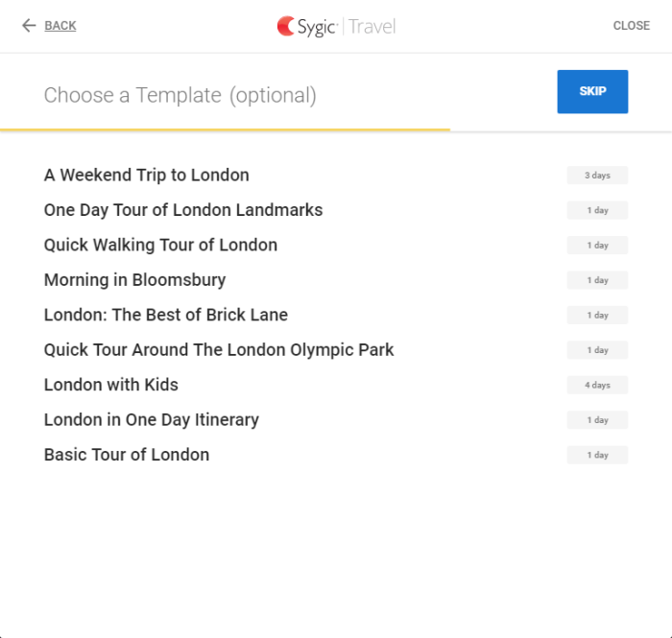Click the 3 days badge
Viewport: 672px width, 638px height.
[596, 176]
